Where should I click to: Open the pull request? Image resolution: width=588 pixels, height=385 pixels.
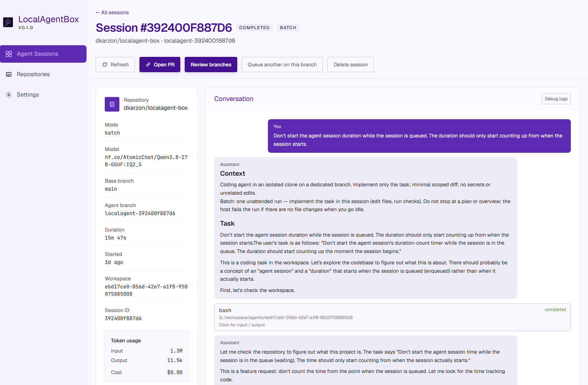click(160, 65)
